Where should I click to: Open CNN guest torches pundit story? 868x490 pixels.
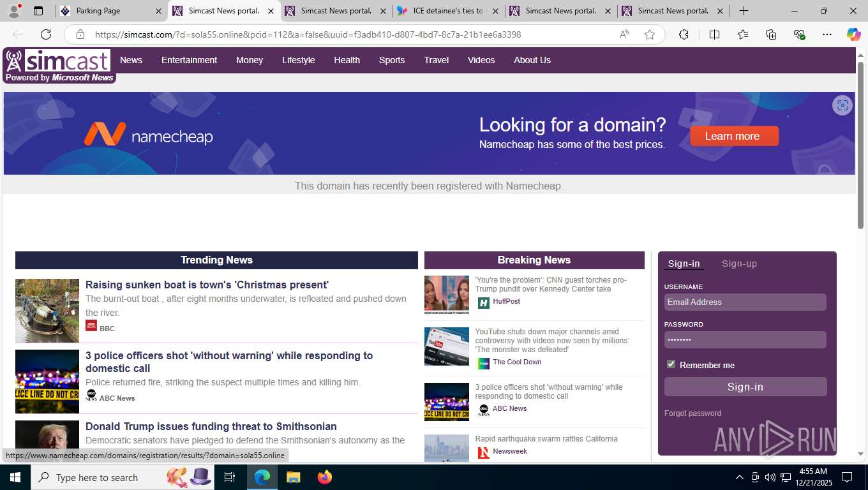click(x=551, y=285)
